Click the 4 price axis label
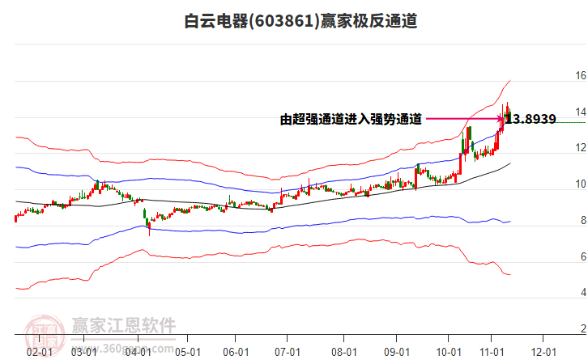588x364 pixels. [583, 292]
